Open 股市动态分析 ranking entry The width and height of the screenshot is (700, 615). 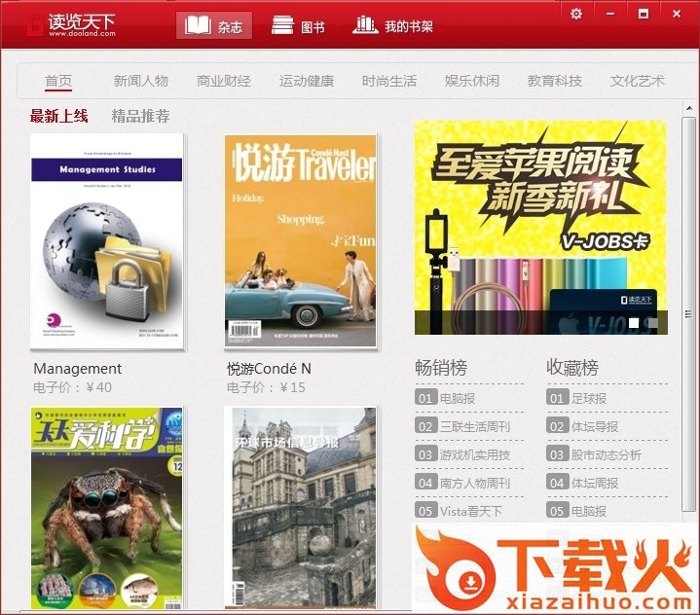(x=606, y=454)
